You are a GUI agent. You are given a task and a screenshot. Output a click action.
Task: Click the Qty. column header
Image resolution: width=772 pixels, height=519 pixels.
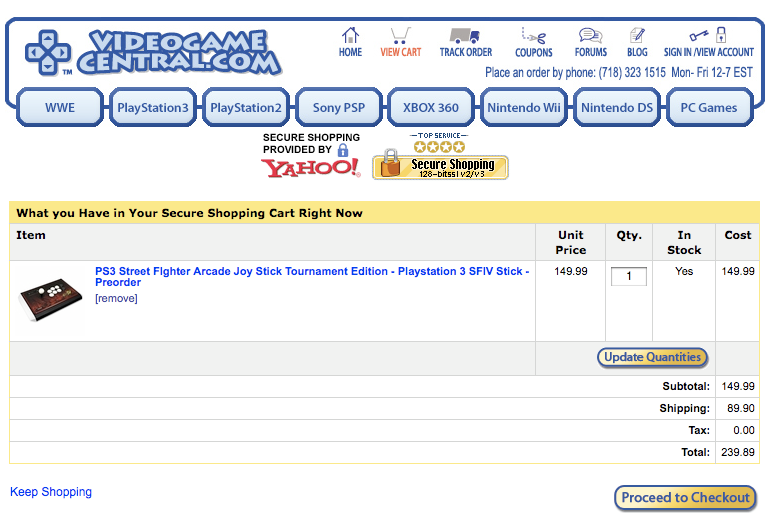pos(629,235)
